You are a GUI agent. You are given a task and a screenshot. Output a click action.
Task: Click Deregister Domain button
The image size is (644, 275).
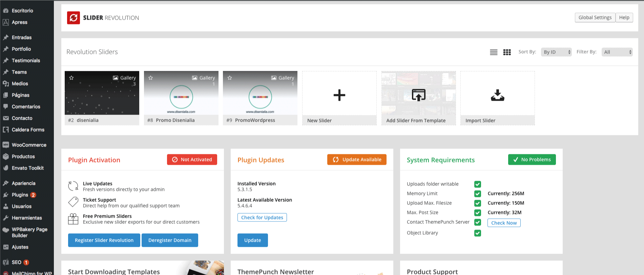coord(170,240)
